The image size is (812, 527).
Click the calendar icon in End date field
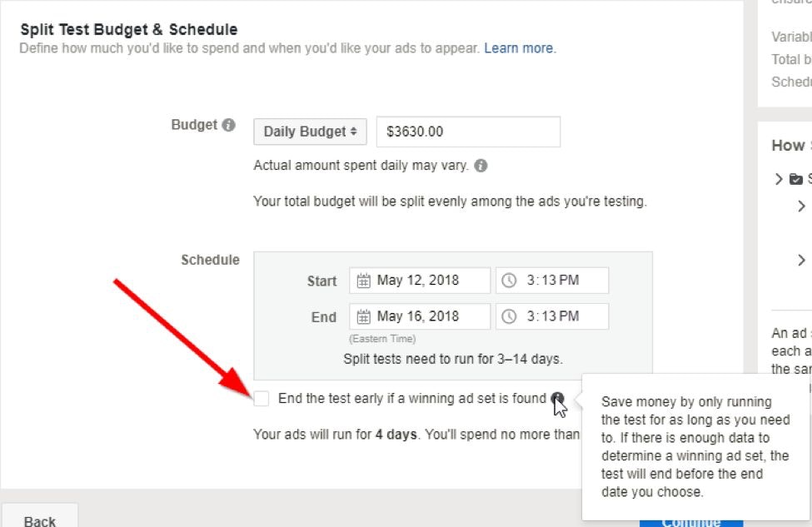(363, 316)
